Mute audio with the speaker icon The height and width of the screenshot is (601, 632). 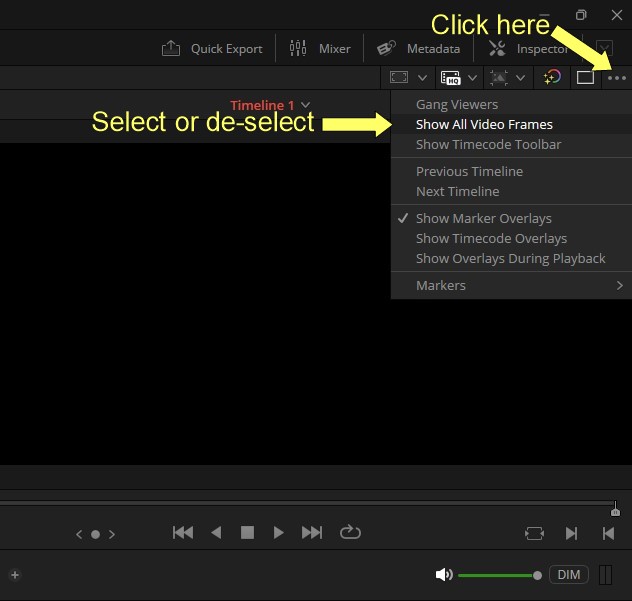click(x=444, y=575)
